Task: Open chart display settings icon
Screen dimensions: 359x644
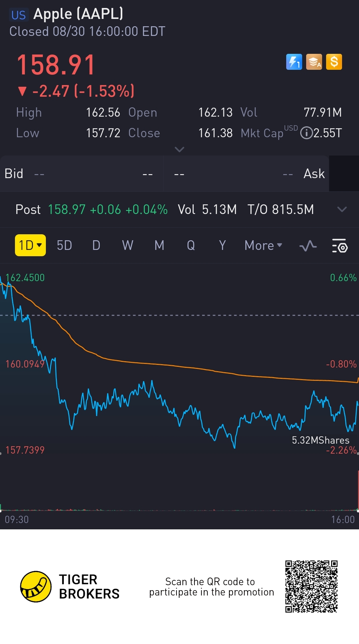Action: 340,246
